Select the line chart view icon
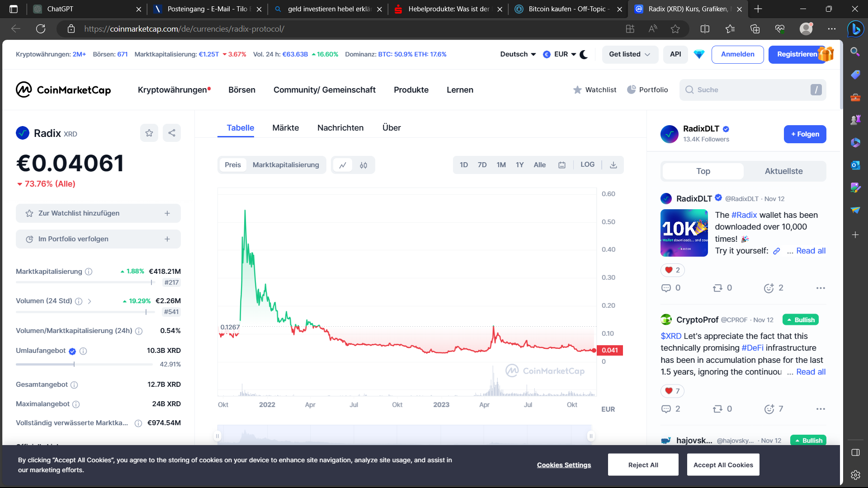This screenshot has height=488, width=868. 343,165
